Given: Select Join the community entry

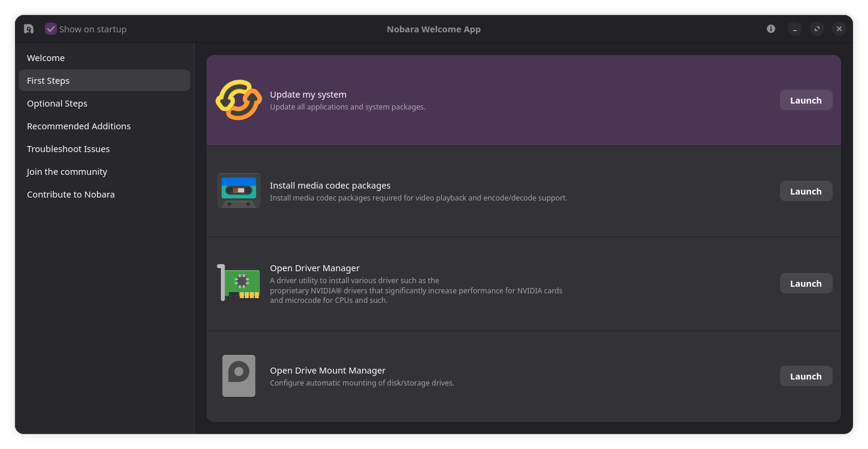Looking at the screenshot, I should (x=67, y=172).
